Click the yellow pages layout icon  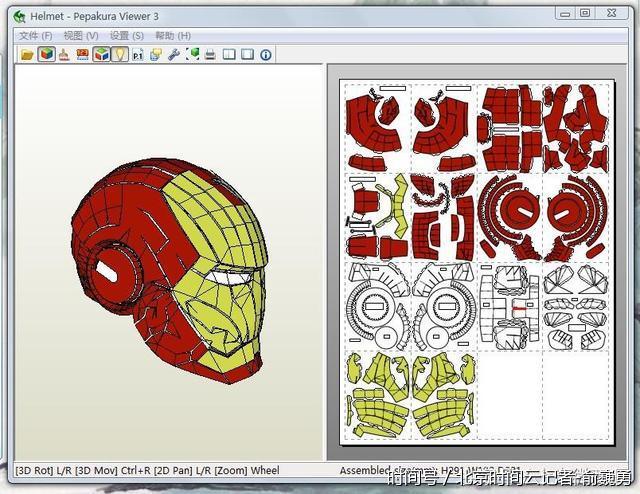click(156, 54)
